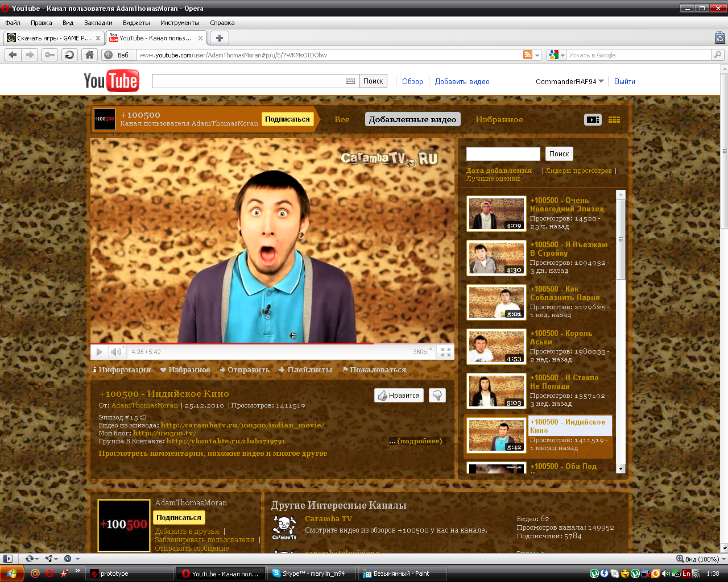Open the '+100500 - Король Аськи' thumbnail

496,346
